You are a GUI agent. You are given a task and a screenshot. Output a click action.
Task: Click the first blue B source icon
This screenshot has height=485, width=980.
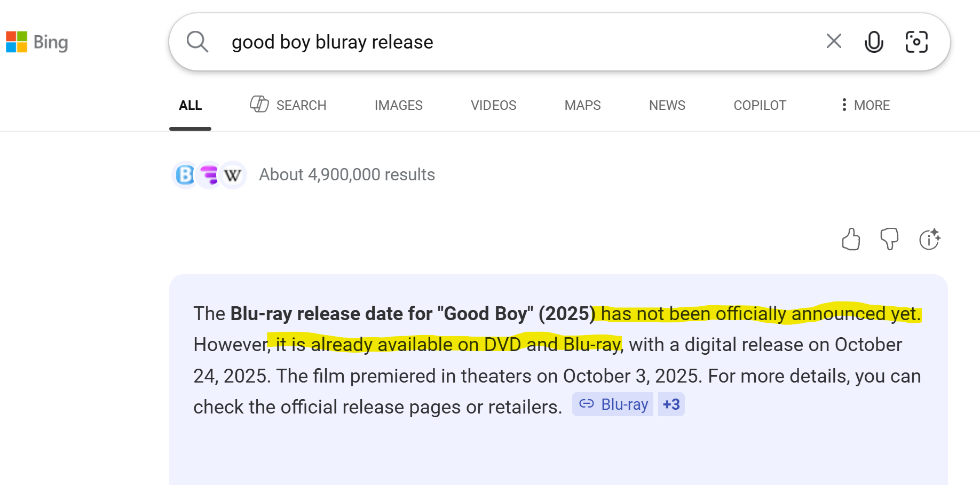(185, 175)
